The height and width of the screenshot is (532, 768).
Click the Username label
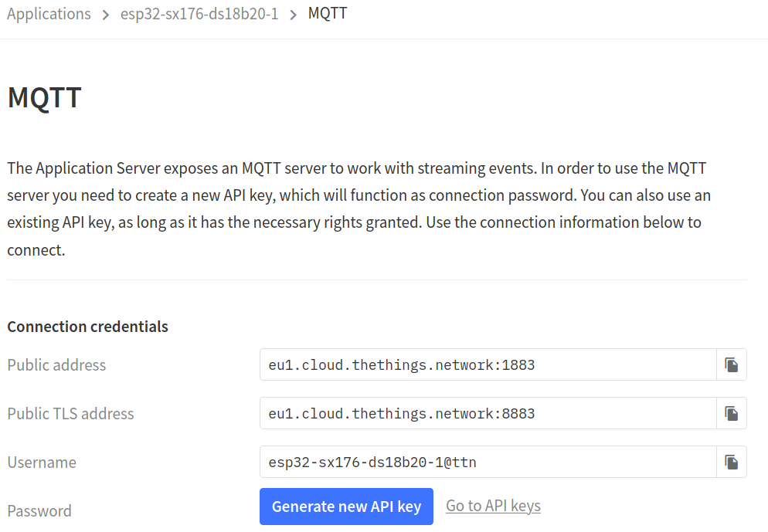42,463
